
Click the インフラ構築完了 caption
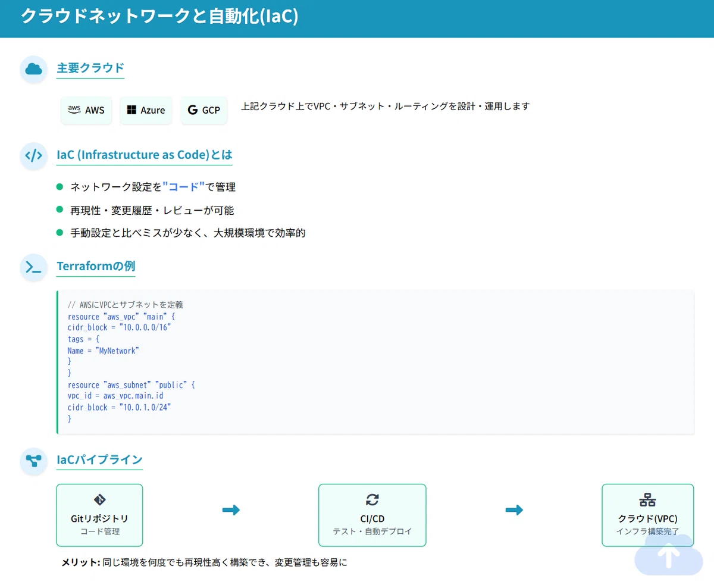648,531
